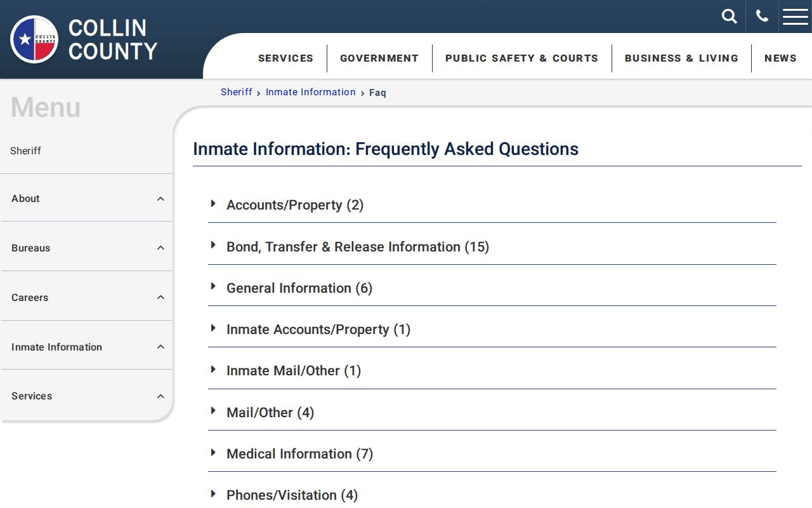Click the Collin County title text
The image size is (812, 508).
(x=113, y=39)
